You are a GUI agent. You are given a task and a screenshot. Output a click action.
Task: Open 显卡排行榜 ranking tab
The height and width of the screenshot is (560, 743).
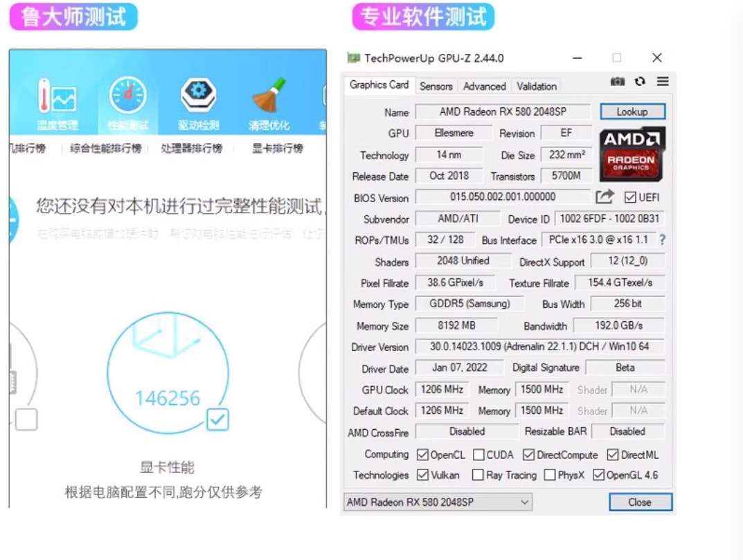coord(277,148)
